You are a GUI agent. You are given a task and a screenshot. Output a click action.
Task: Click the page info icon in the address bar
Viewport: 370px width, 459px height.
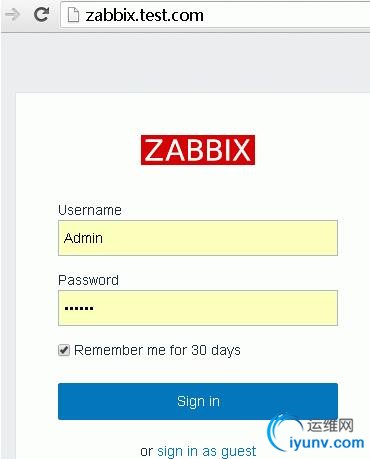point(73,15)
